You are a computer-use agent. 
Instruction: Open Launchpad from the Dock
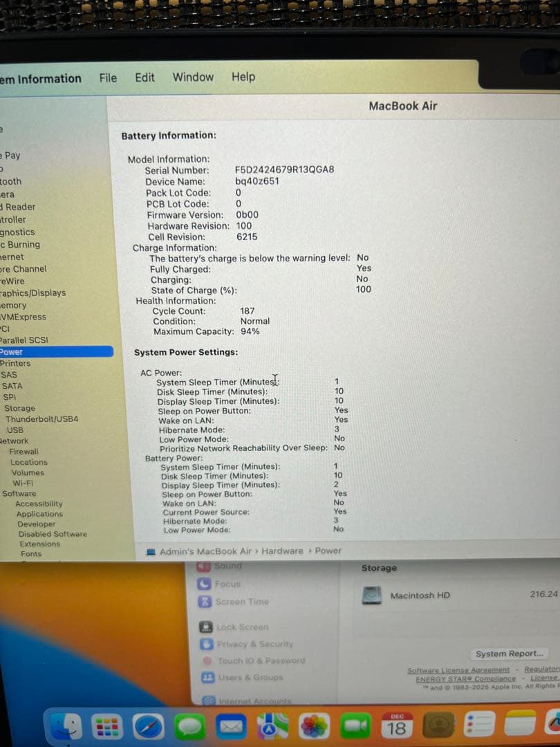(108, 726)
